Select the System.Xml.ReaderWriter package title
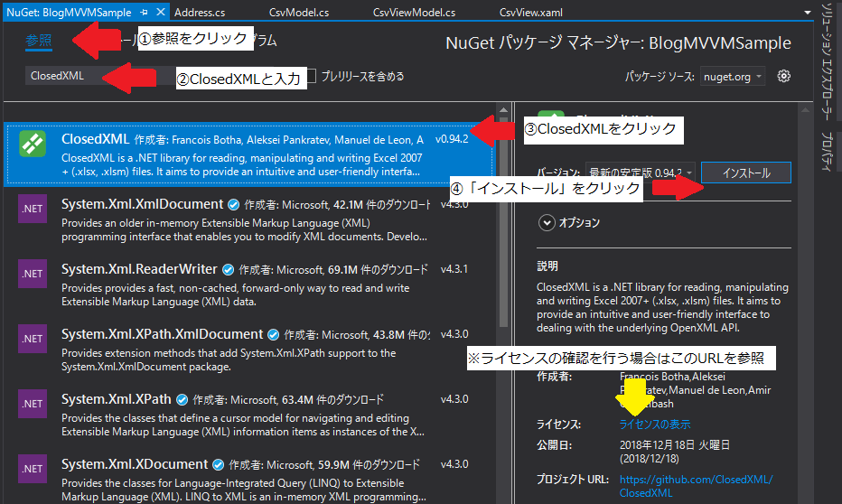The width and height of the screenshot is (842, 504). [x=140, y=269]
